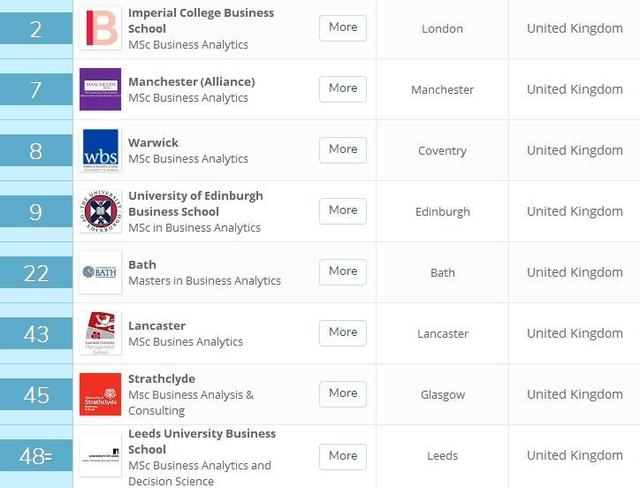This screenshot has height=488, width=640.
Task: Expand More for Manchester (Alliance)
Action: point(342,89)
